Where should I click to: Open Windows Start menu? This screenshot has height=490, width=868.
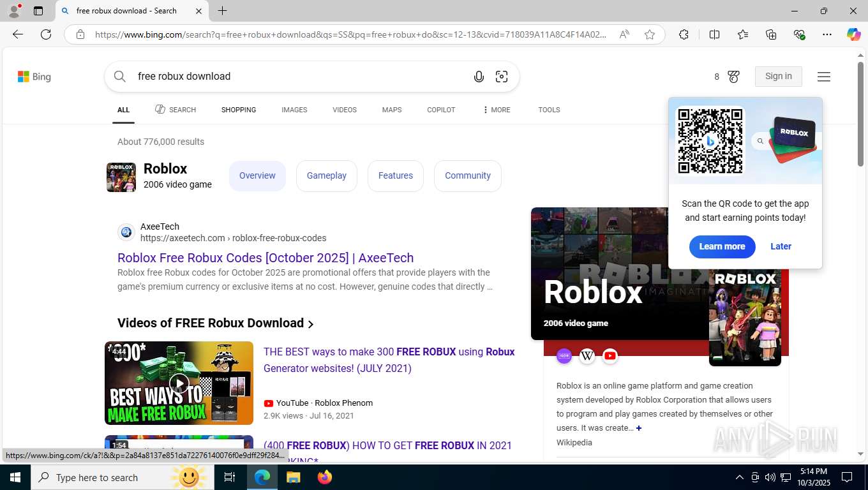point(15,477)
